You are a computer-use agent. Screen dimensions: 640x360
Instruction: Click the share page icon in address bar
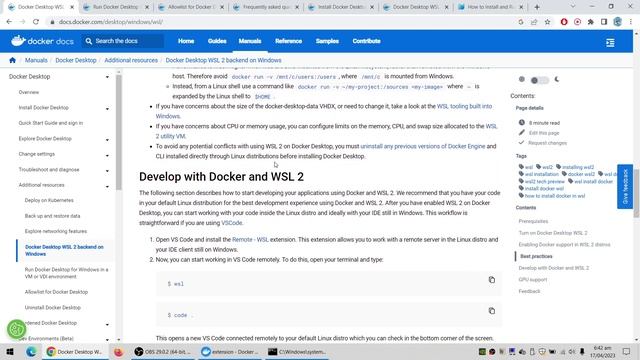click(x=534, y=22)
